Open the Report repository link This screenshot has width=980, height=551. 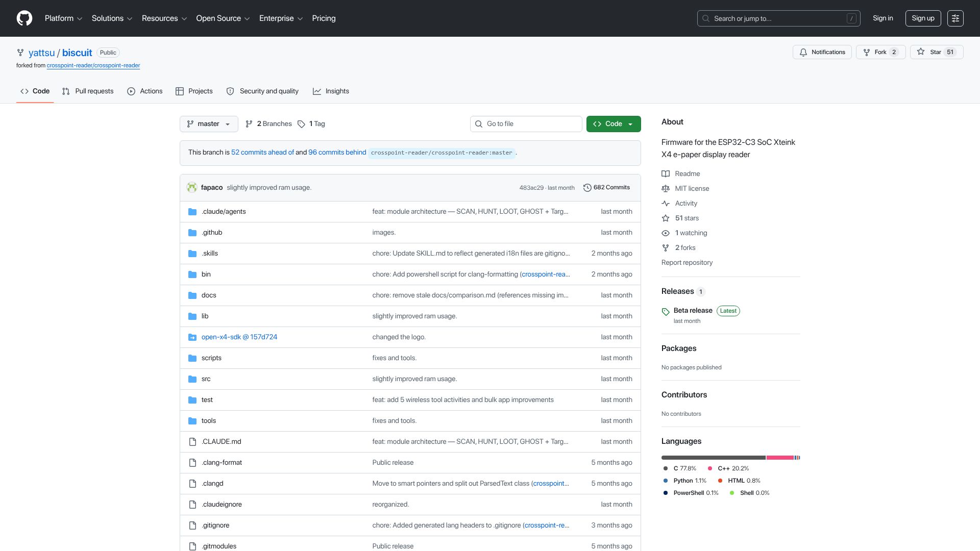pyautogui.click(x=687, y=263)
